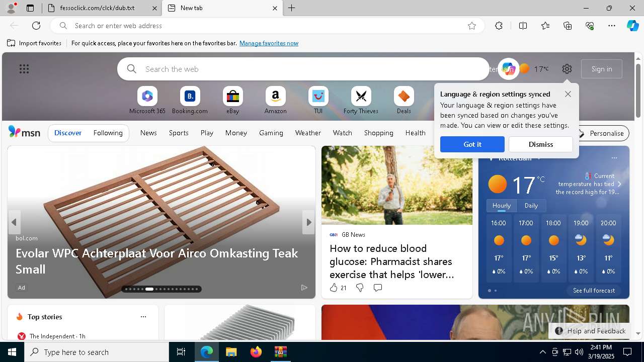This screenshot has width=644, height=362.
Task: Switch weather card to Daily
Action: (531, 206)
